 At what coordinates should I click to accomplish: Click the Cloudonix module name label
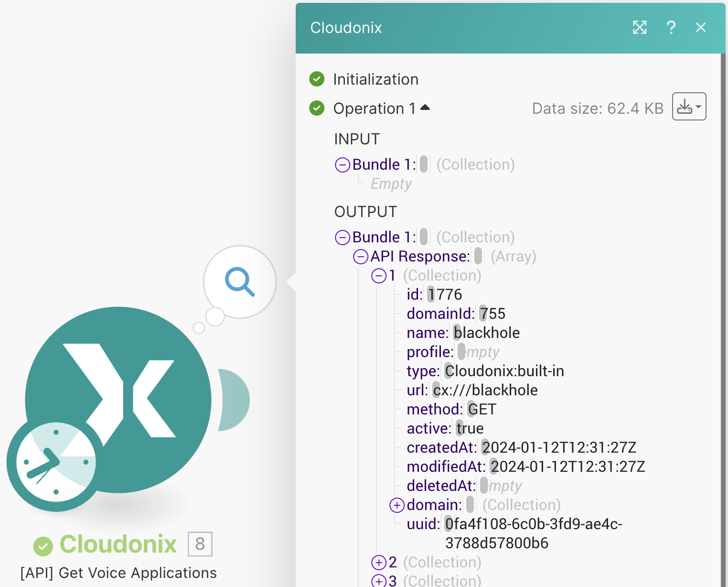118,544
